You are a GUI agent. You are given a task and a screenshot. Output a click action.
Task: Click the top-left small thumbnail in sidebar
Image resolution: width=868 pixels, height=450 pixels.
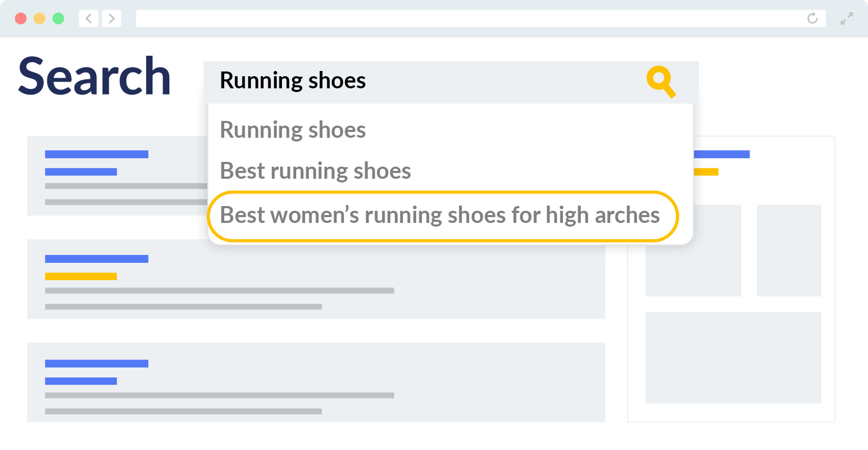click(x=693, y=250)
